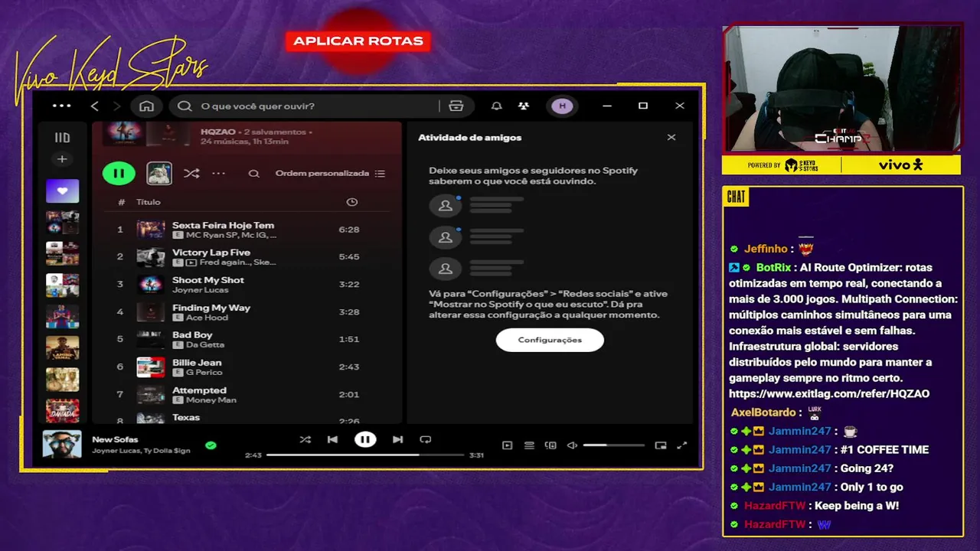Open notifications bell
The height and width of the screenshot is (551, 980).
click(496, 106)
